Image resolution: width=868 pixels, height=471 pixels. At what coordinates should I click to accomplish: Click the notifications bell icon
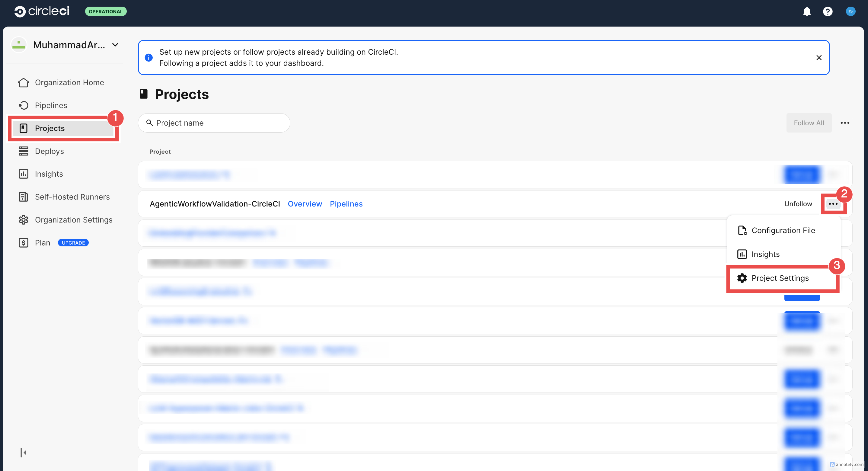click(x=806, y=11)
